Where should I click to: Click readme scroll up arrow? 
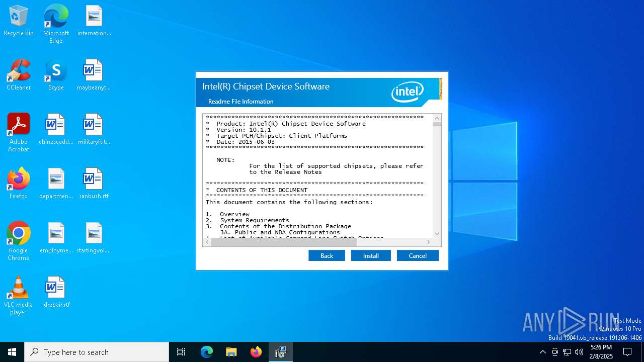tap(437, 118)
